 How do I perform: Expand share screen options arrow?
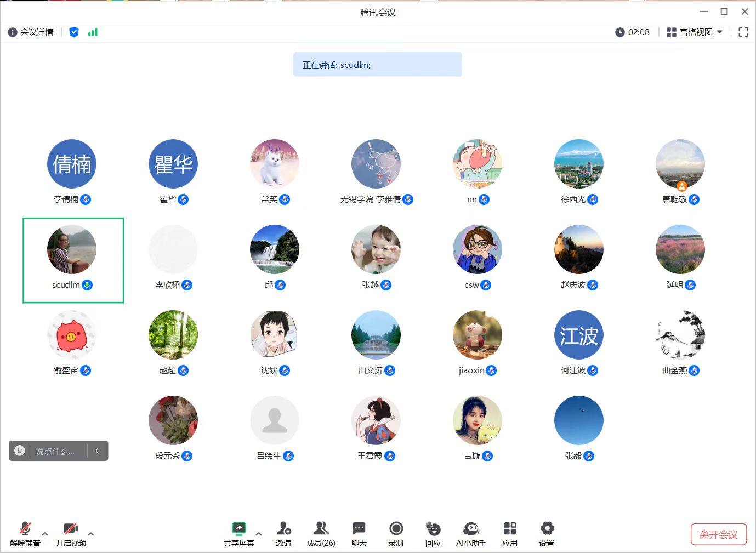pos(259,533)
